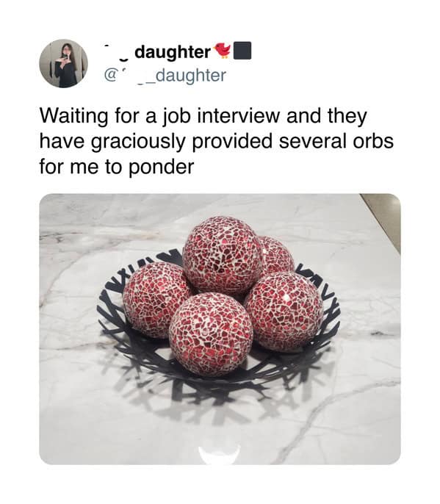Open the tweet author's profile avatar

[x=63, y=63]
